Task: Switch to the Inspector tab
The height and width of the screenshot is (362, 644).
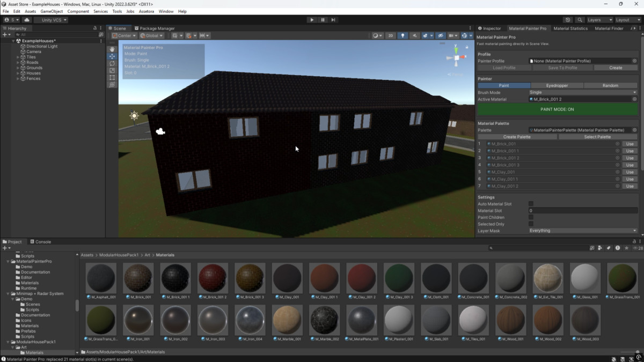Action: click(489, 28)
